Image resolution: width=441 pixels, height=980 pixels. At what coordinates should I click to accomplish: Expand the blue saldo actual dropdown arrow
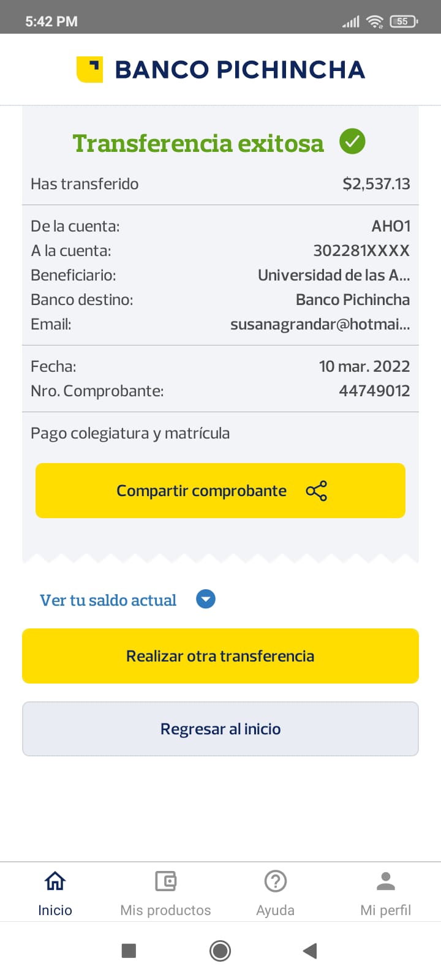206,599
